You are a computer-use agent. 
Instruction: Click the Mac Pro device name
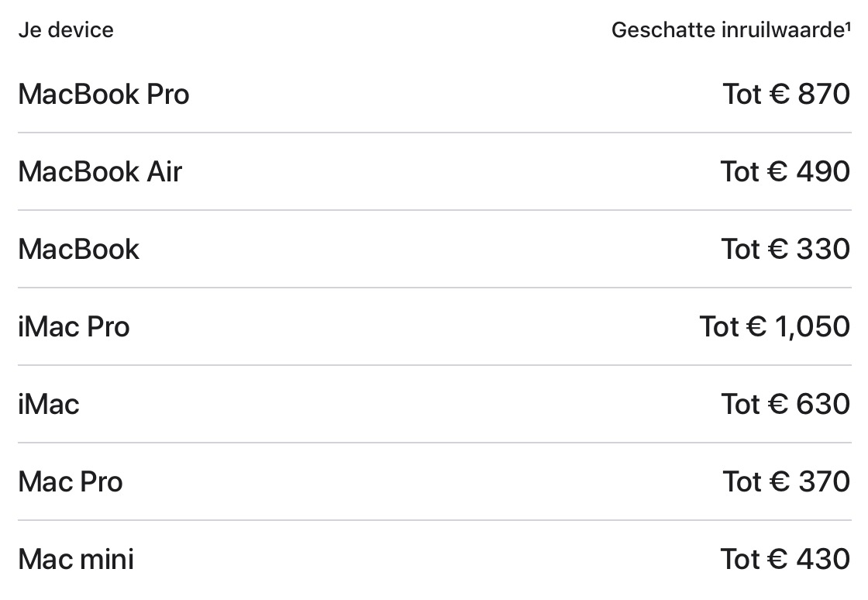pyautogui.click(x=71, y=481)
